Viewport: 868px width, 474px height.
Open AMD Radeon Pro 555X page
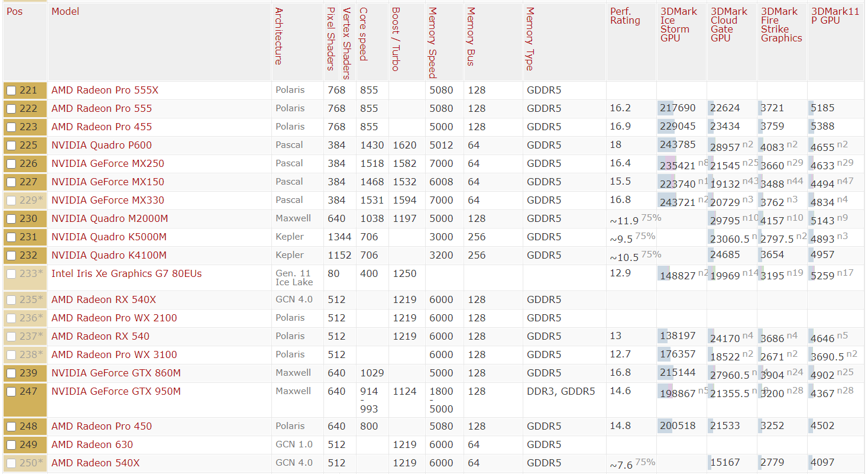point(105,91)
